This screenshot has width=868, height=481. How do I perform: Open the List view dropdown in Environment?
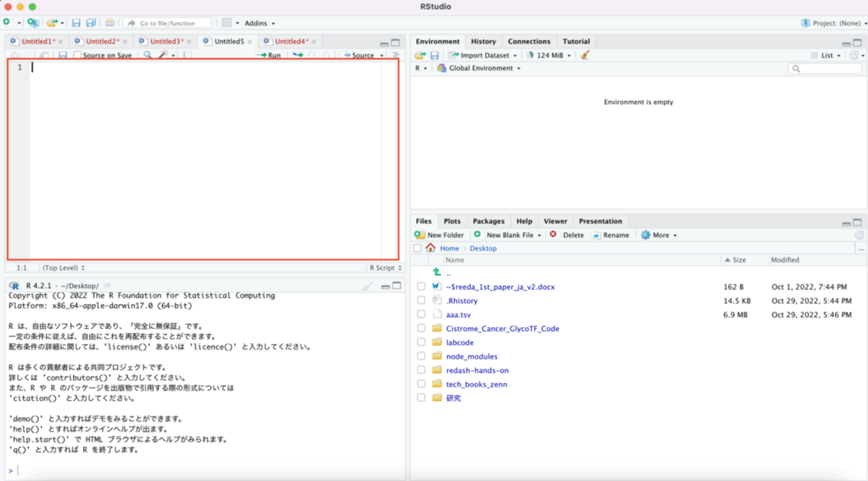[x=826, y=55]
